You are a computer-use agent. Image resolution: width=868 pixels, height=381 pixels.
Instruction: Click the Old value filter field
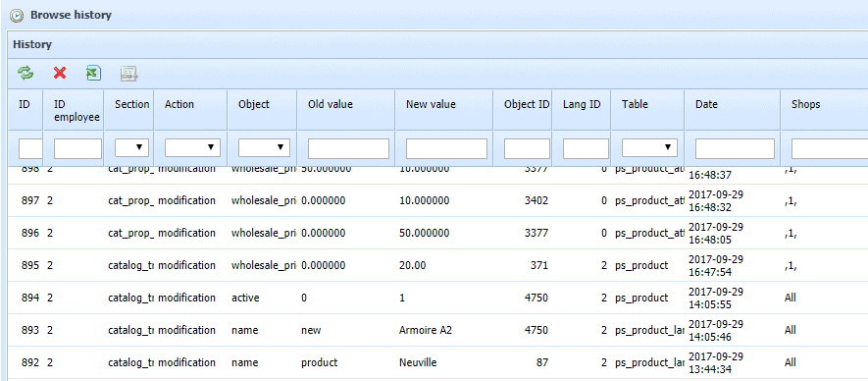pyautogui.click(x=349, y=148)
